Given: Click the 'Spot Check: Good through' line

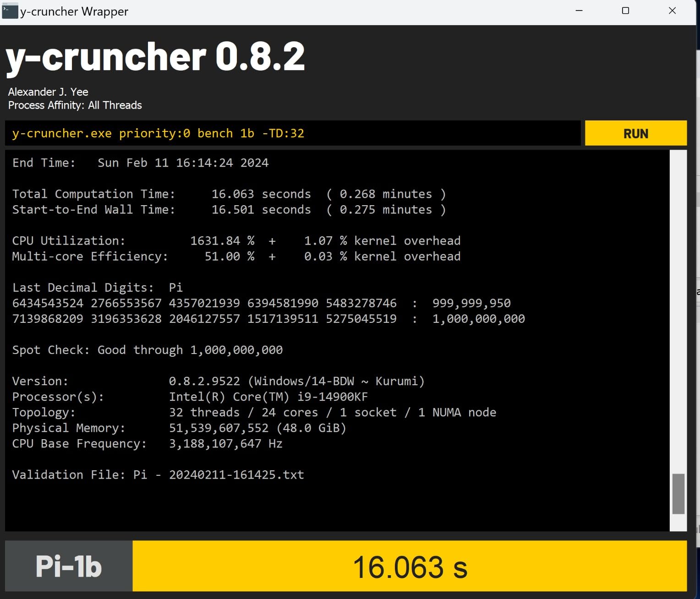Looking at the screenshot, I should tap(148, 350).
